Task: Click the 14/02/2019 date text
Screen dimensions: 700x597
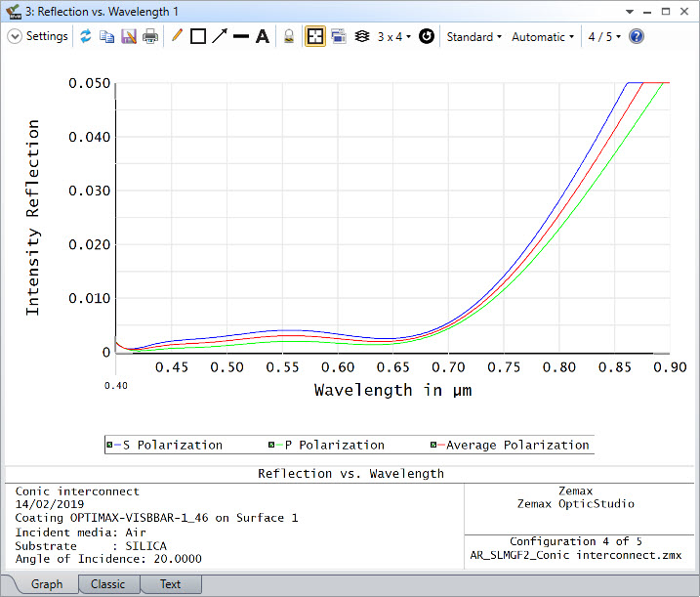Action: pyautogui.click(x=50, y=504)
